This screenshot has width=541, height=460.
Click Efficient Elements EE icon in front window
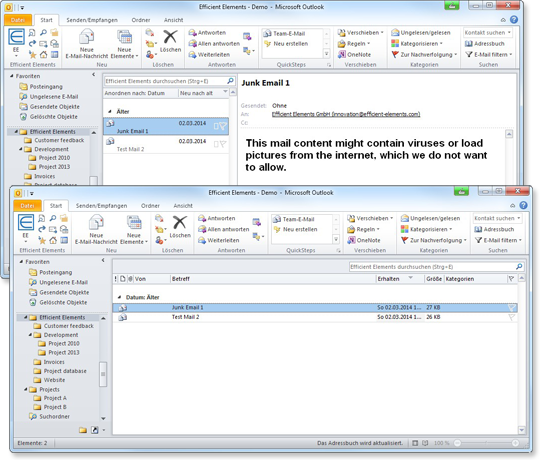coord(26,226)
